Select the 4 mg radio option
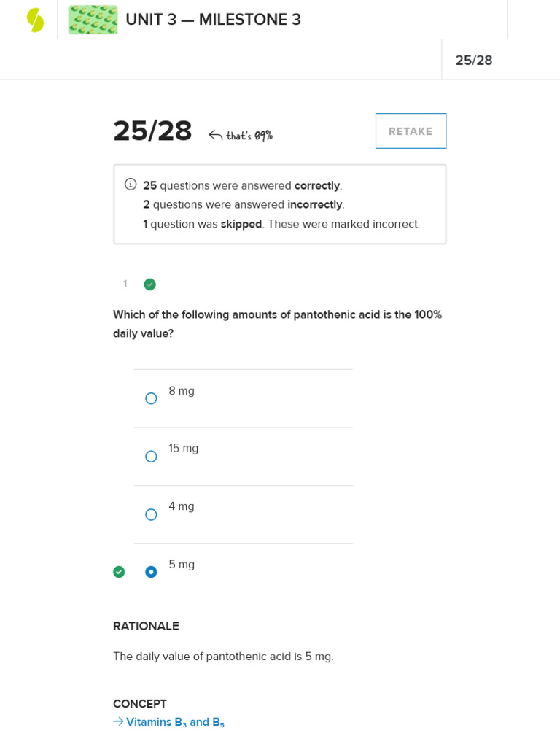This screenshot has width=560, height=747. pyautogui.click(x=151, y=514)
